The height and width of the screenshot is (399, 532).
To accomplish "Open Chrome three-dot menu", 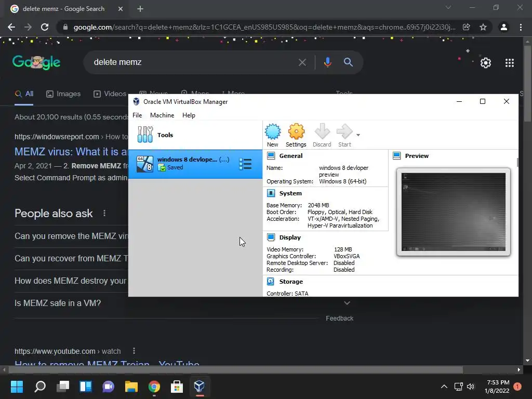I will (521, 27).
